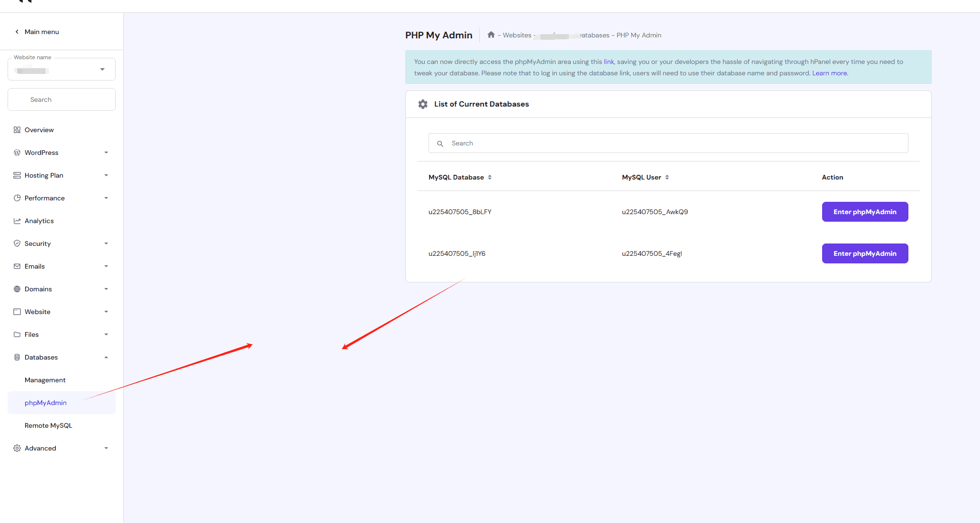980x523 pixels.
Task: Click the Emails envelope icon
Action: [x=17, y=266]
